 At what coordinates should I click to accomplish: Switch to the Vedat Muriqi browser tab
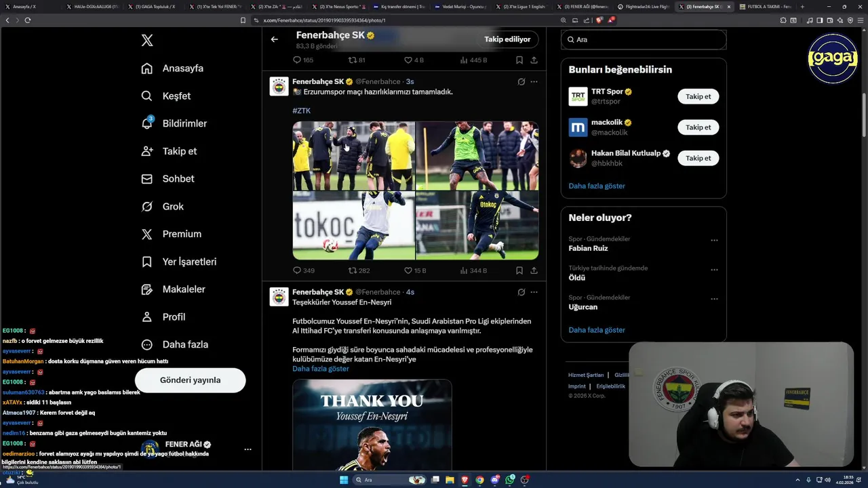(460, 6)
